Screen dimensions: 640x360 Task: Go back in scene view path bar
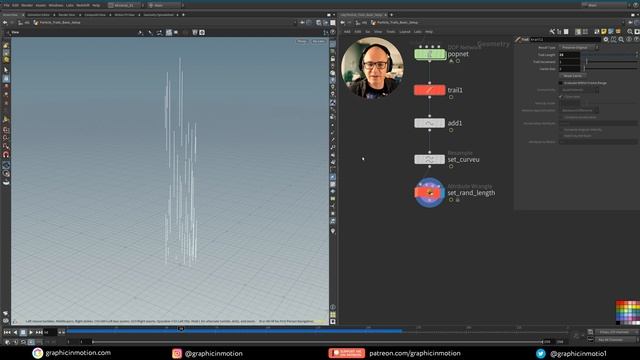click(x=5, y=22)
